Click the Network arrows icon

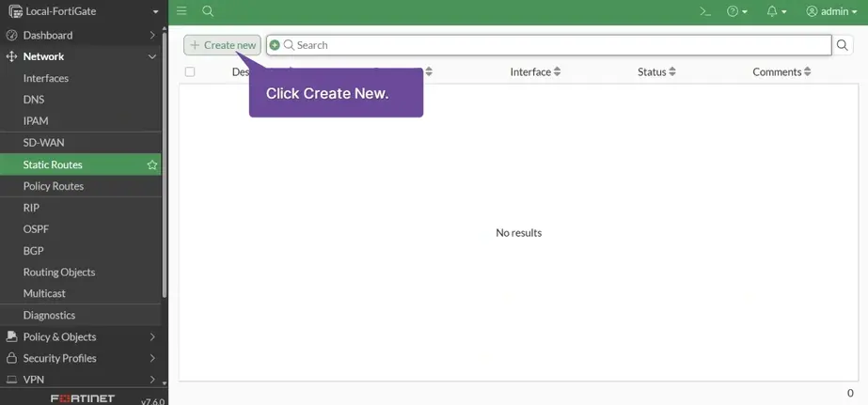click(11, 56)
